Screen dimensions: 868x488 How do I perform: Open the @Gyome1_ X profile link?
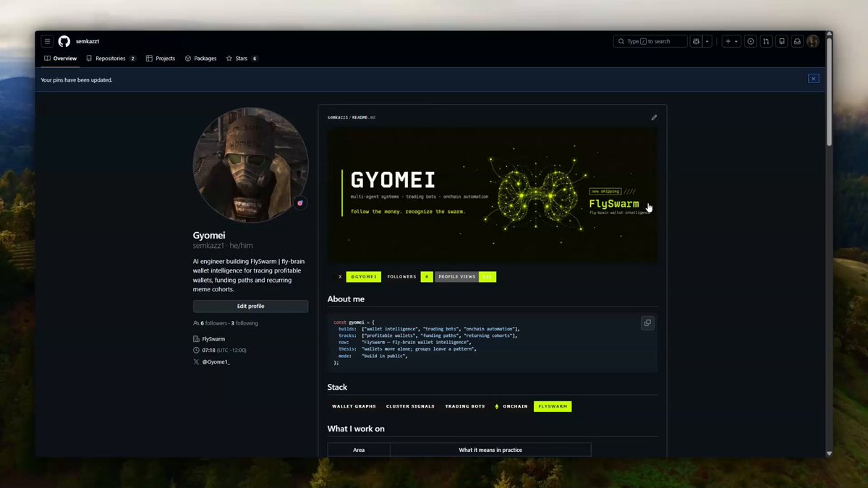click(x=216, y=361)
